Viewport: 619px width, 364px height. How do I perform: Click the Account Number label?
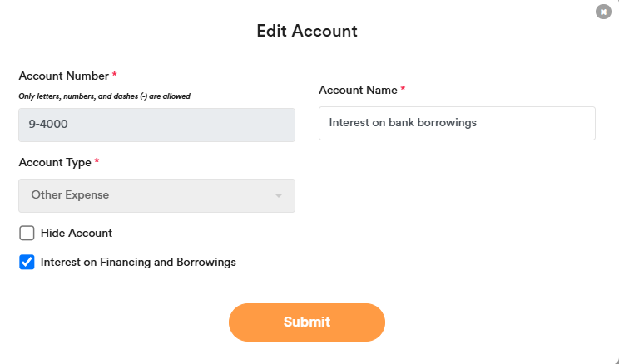(x=63, y=76)
